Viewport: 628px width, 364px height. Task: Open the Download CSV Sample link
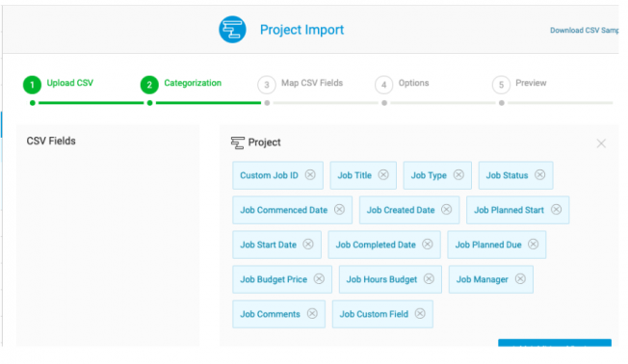584,31
